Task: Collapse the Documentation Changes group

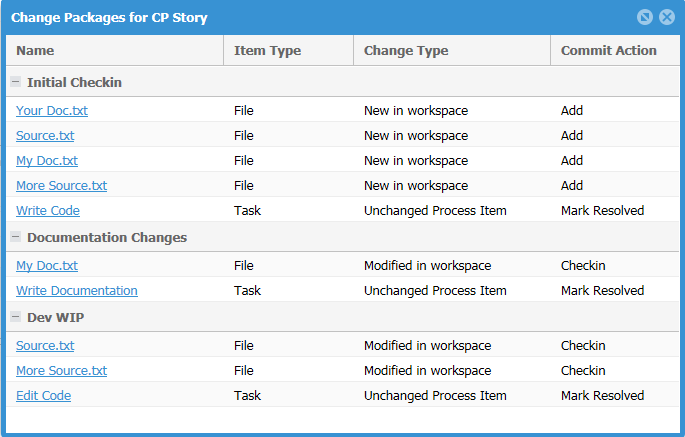Action: tap(16, 237)
